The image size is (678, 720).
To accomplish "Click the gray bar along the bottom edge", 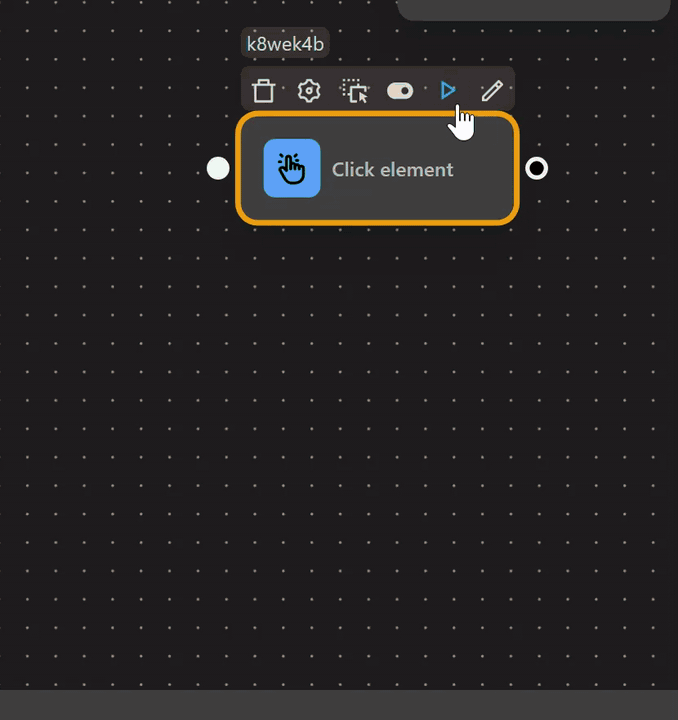I will (x=339, y=704).
